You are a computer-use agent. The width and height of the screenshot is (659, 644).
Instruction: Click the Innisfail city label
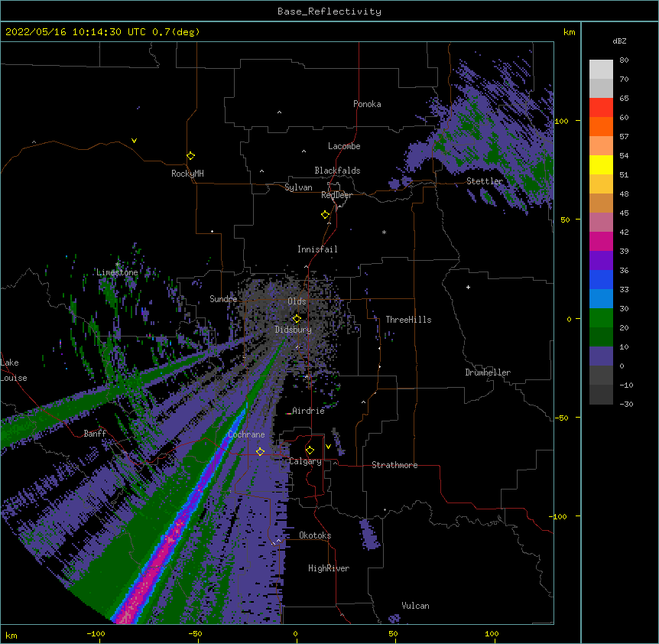(x=317, y=249)
